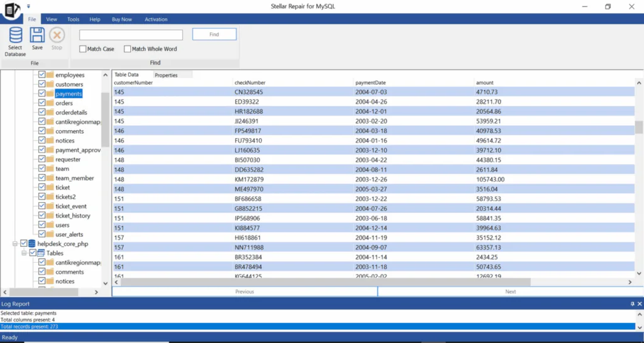Click the Select Database icon
Screen dimensions: 644x343
click(x=16, y=35)
